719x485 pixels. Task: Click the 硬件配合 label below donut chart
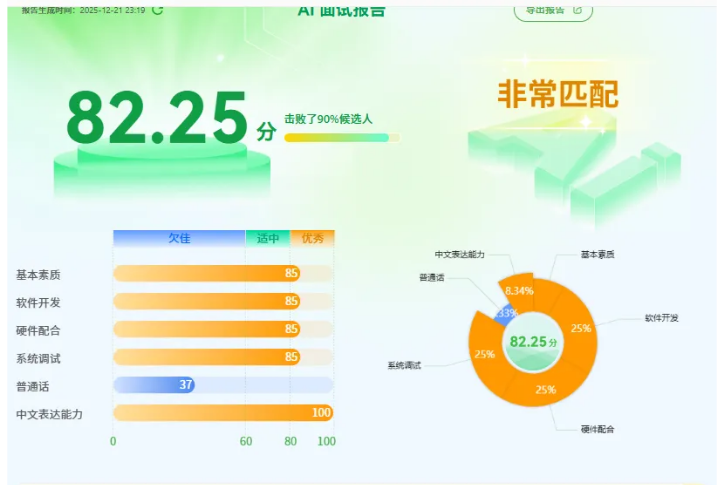(597, 429)
